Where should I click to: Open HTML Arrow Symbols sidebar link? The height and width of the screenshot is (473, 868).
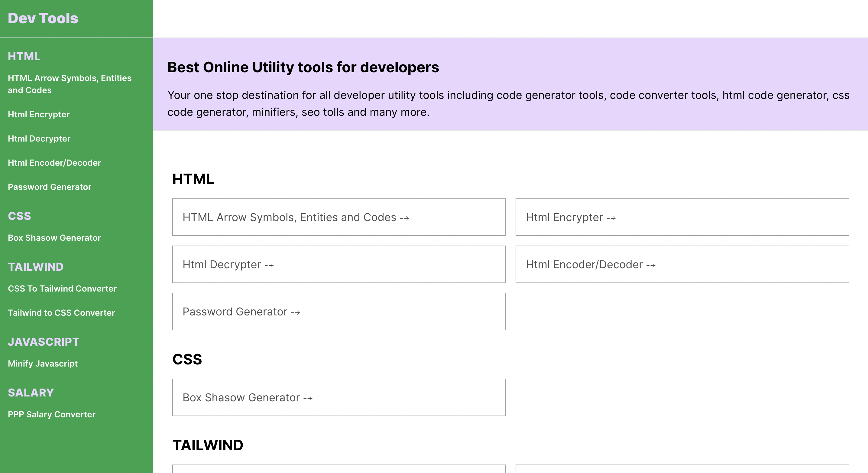[x=70, y=84]
